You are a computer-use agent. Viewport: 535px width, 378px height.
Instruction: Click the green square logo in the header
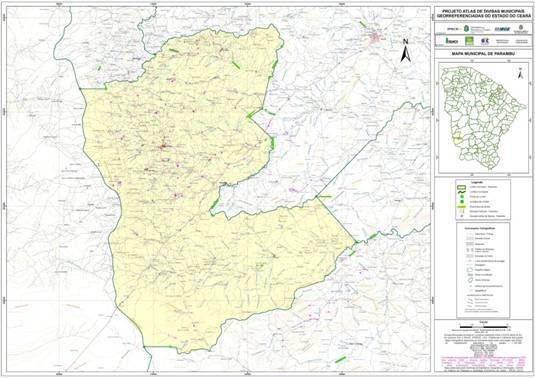click(469, 41)
